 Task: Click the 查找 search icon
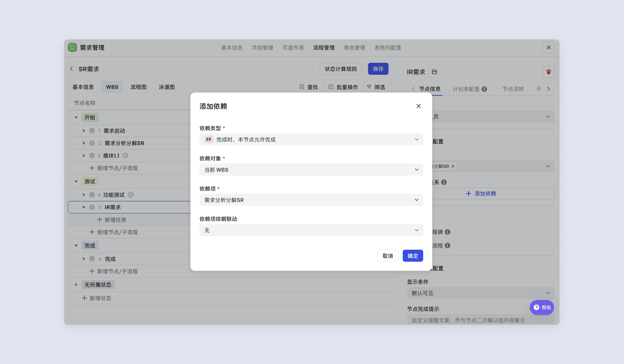[302, 87]
